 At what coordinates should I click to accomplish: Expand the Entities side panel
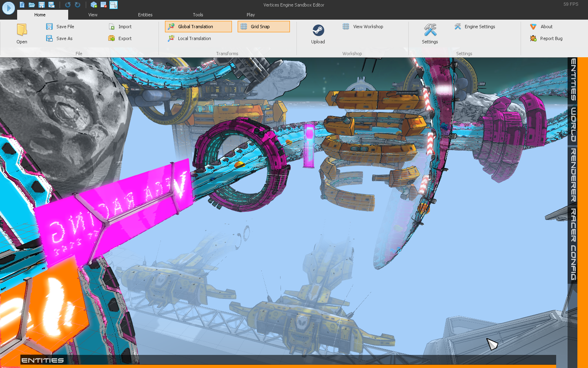pyautogui.click(x=573, y=80)
